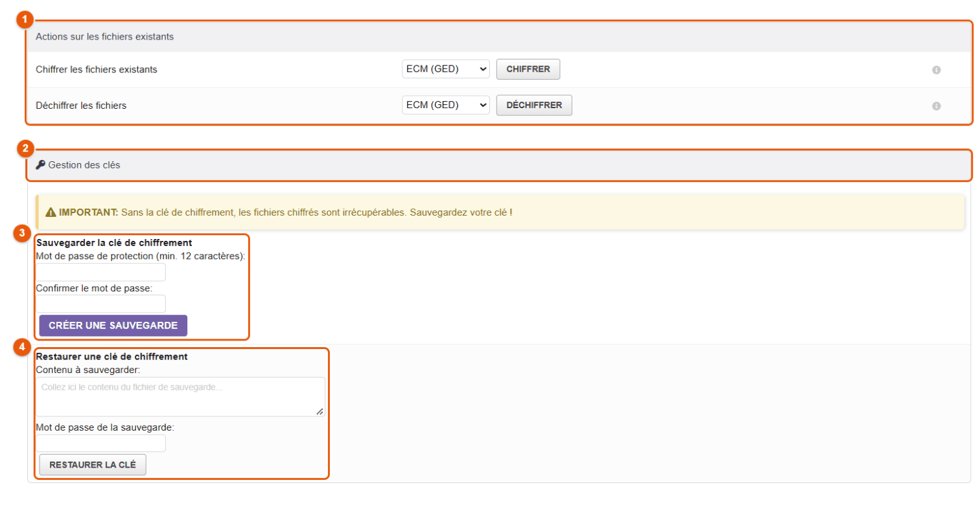Open the ECM (GED) dropdown for encryption
The width and height of the screenshot is (980, 509).
click(x=445, y=69)
